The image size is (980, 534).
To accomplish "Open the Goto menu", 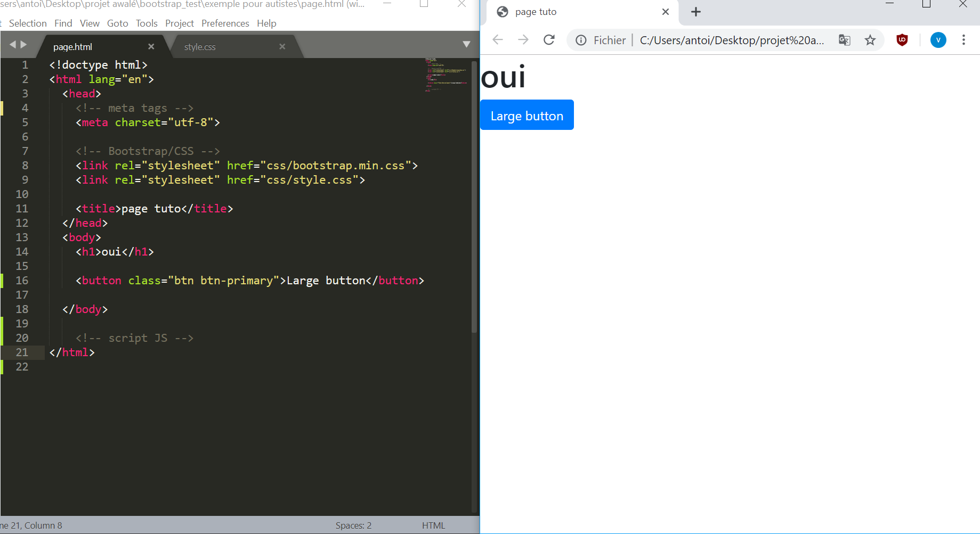I will point(117,23).
